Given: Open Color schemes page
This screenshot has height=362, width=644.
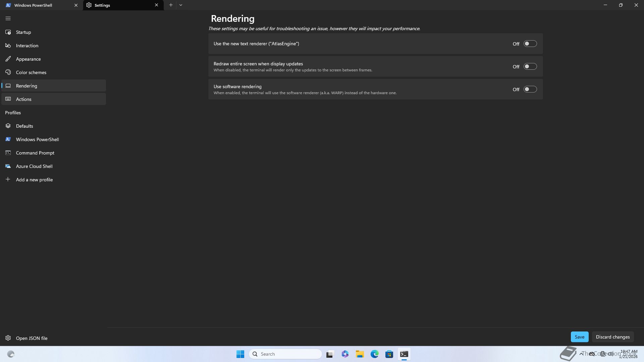Looking at the screenshot, I should pyautogui.click(x=31, y=72).
